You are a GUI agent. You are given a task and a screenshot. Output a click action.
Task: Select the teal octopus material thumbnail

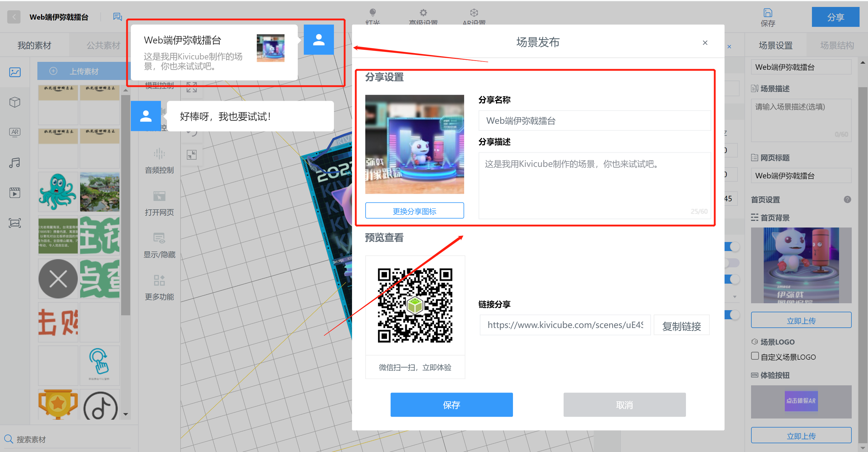pos(58,192)
